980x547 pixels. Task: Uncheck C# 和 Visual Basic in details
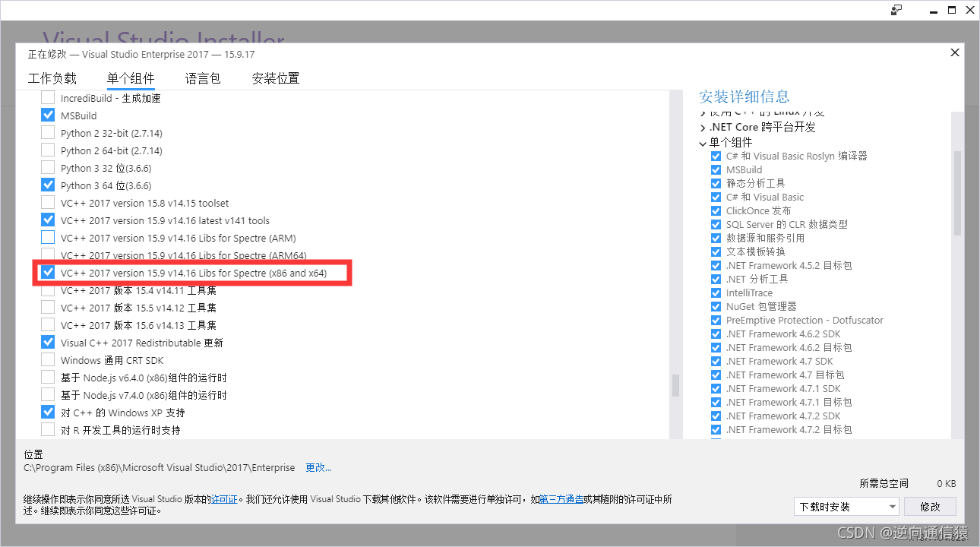pos(716,197)
